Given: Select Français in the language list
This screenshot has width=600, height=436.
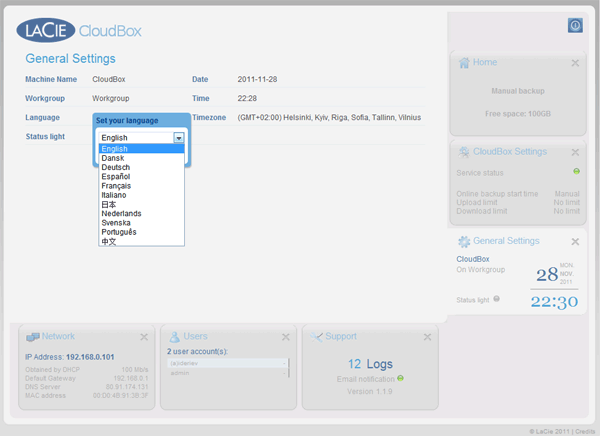Looking at the screenshot, I should coord(141,186).
